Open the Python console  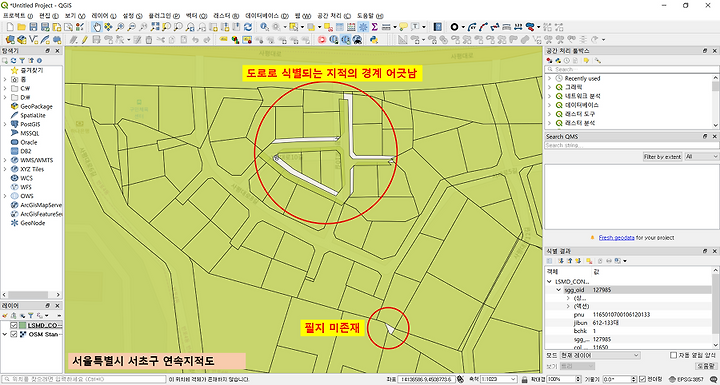[374, 40]
